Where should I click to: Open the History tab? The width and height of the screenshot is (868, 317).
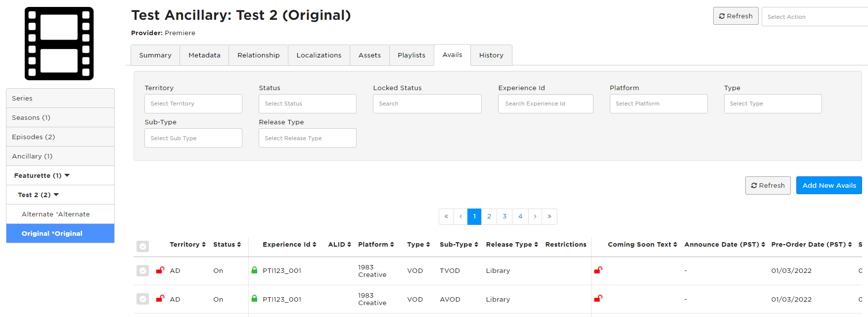pos(491,55)
